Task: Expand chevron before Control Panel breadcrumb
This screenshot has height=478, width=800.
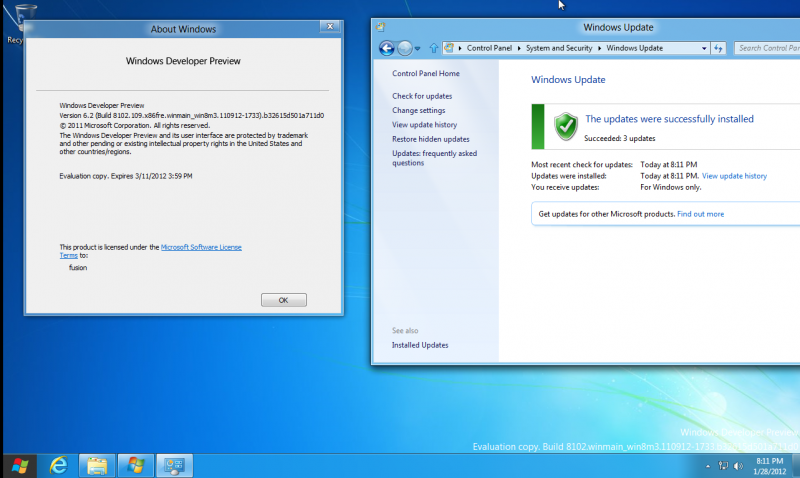Action: (x=460, y=48)
